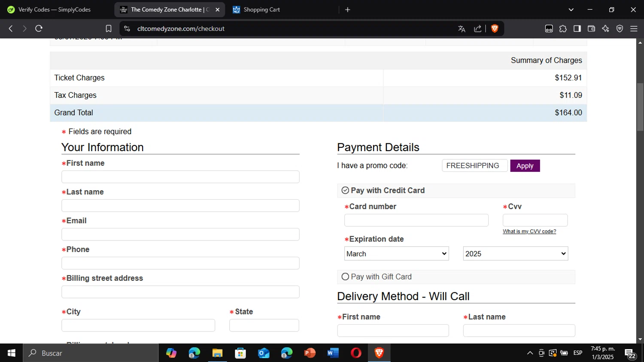
Task: Open Brave VPN icon
Action: 620,29
